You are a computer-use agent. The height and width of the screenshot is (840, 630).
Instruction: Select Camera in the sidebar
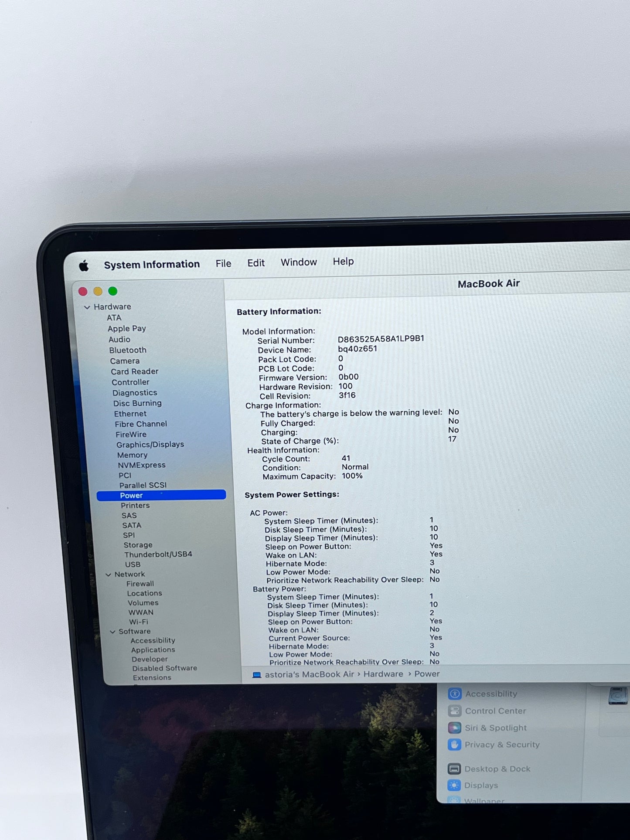pos(125,361)
